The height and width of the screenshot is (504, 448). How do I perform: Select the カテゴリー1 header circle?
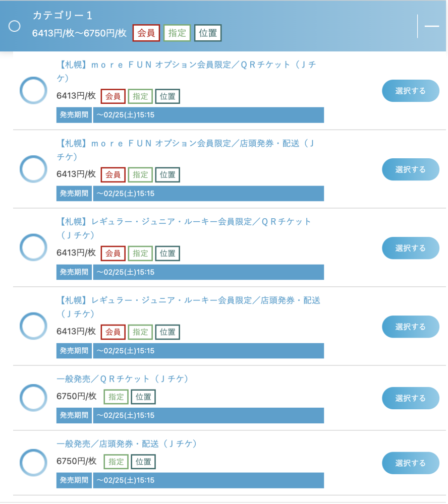[15, 26]
